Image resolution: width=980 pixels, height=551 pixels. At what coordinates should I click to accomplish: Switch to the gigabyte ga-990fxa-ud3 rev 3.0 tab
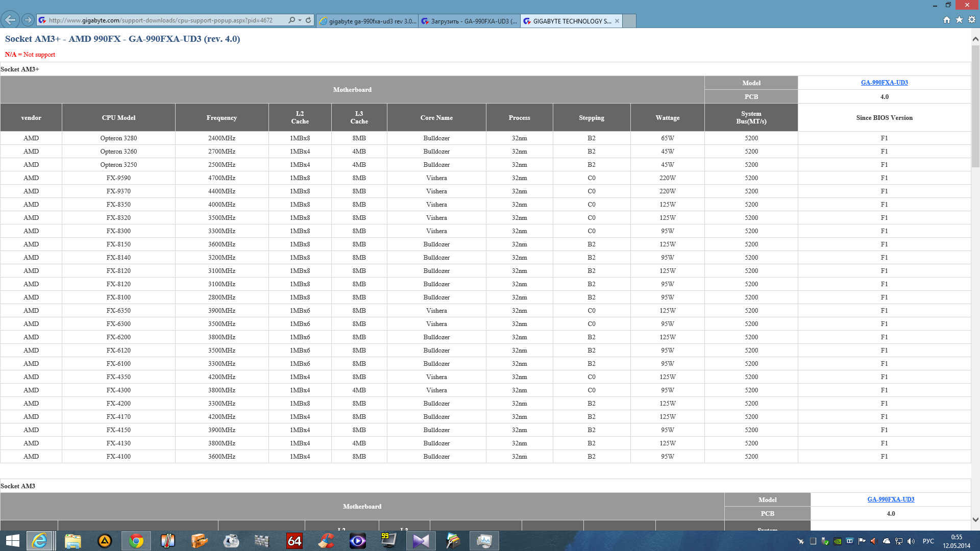367,21
